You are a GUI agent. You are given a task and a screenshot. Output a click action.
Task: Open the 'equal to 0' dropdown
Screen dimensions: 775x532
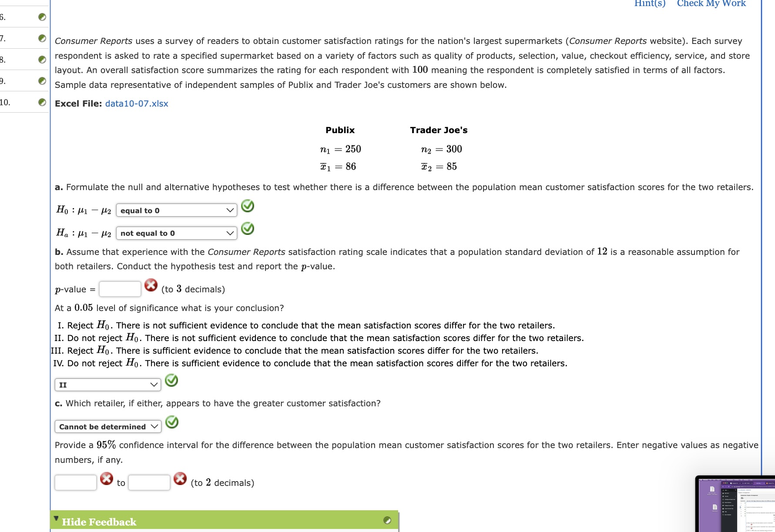click(x=176, y=210)
